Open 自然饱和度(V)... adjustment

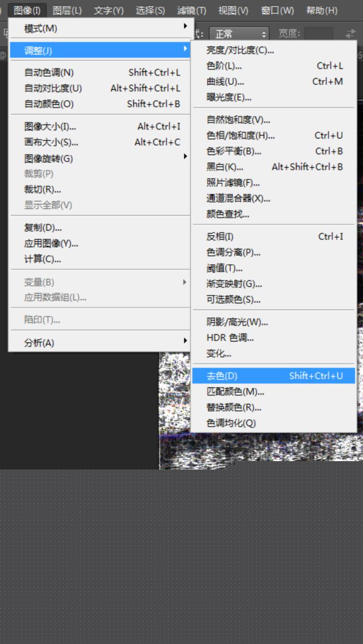click(x=274, y=119)
